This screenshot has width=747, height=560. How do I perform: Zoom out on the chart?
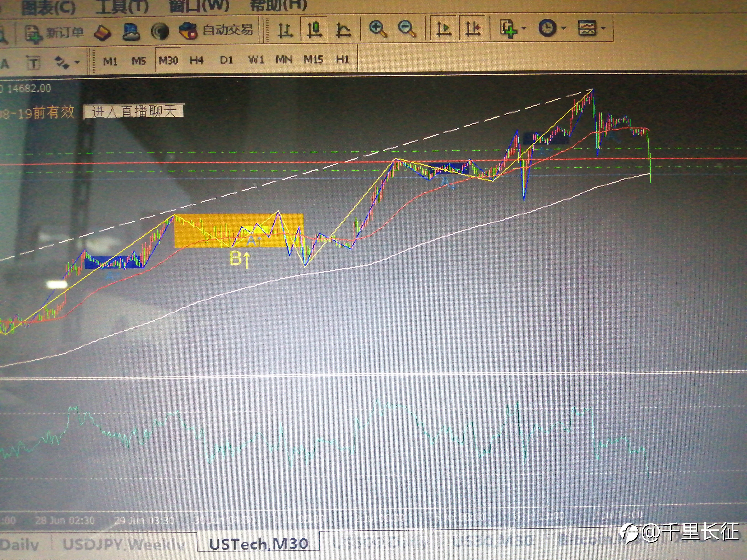[407, 29]
